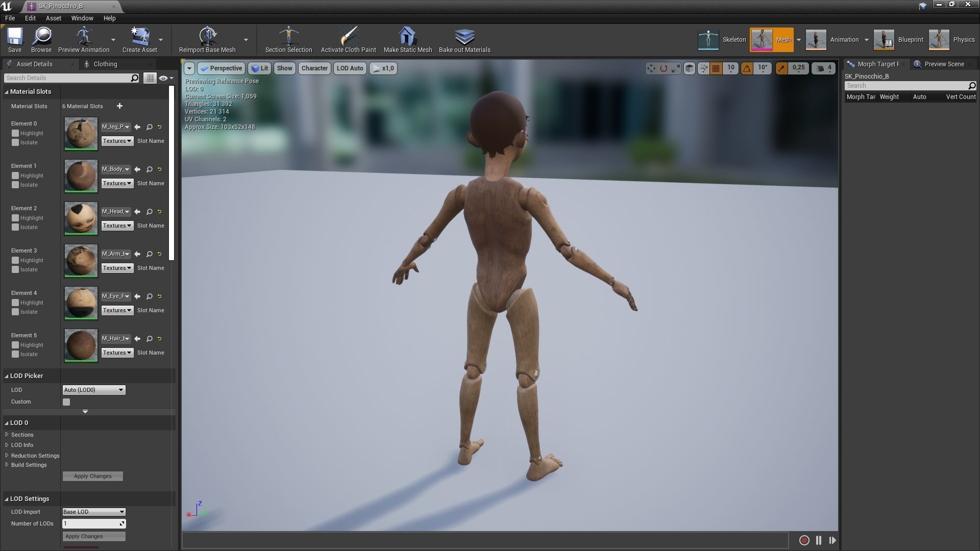
Task: Toggle surface snapping icon
Action: 703,68
